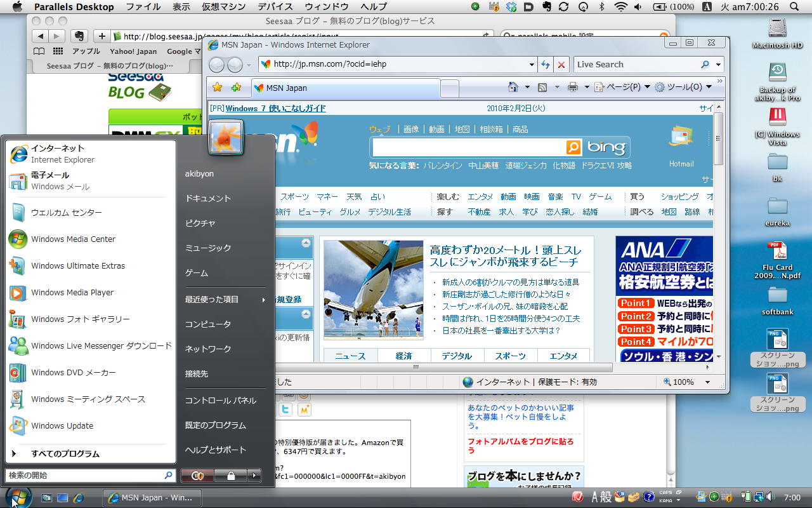Click the Start menu 検索の開始 search box
The height and width of the screenshot is (508, 812).
pos(90,475)
